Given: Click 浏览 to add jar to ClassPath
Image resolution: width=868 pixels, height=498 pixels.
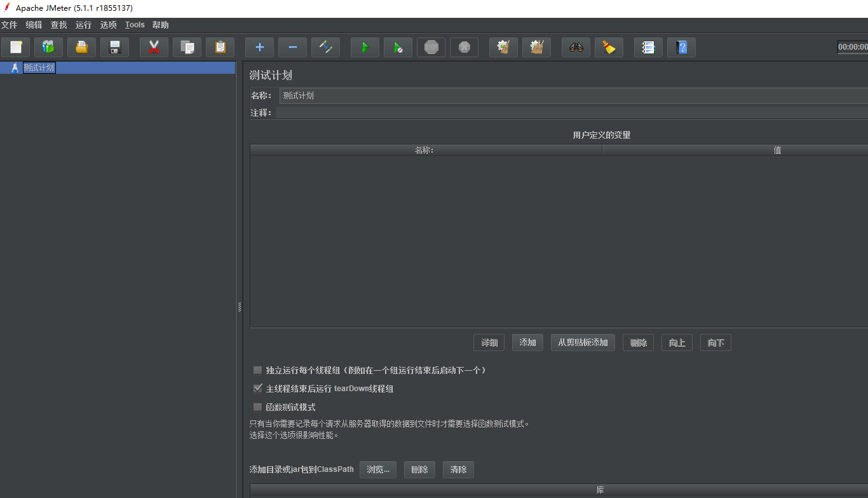Looking at the screenshot, I should 378,469.
